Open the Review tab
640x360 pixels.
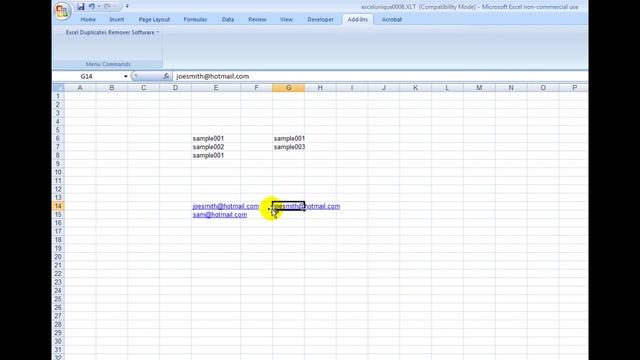click(257, 20)
